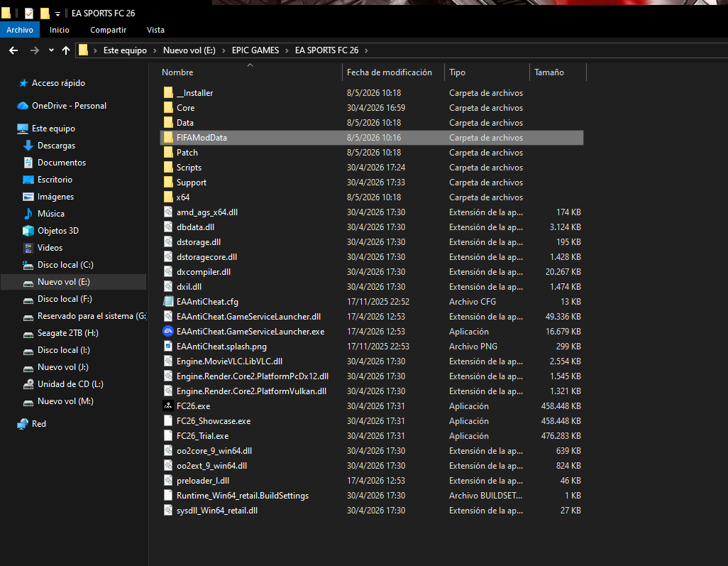Click 'EPIC GAMES' breadcrumb in address bar
The image size is (728, 566).
[x=255, y=50]
